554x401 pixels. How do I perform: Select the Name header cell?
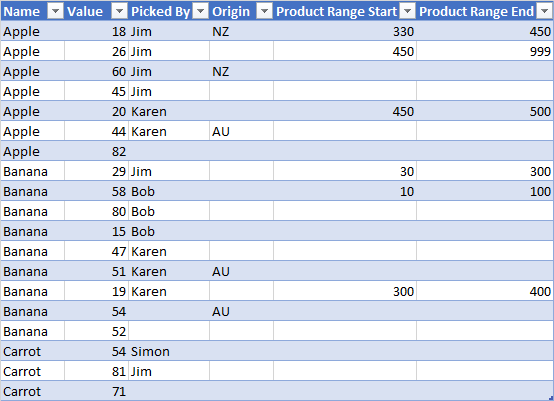[33, 12]
